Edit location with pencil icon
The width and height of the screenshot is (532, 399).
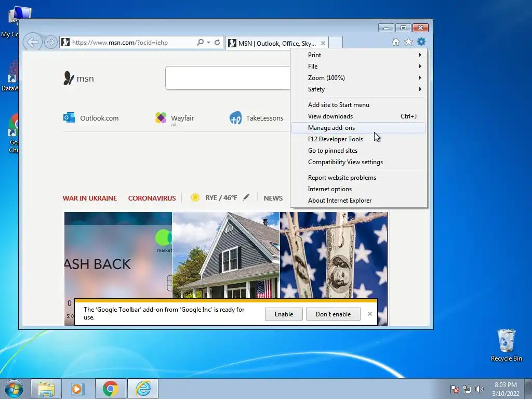click(x=246, y=197)
